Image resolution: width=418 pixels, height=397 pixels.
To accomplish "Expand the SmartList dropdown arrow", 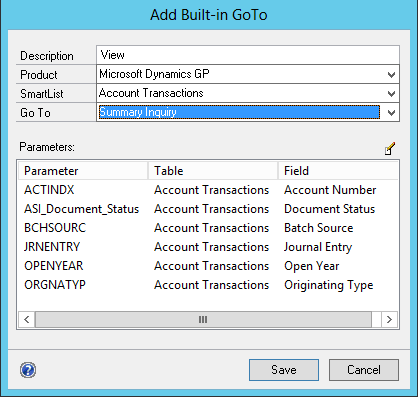I will coord(391,93).
